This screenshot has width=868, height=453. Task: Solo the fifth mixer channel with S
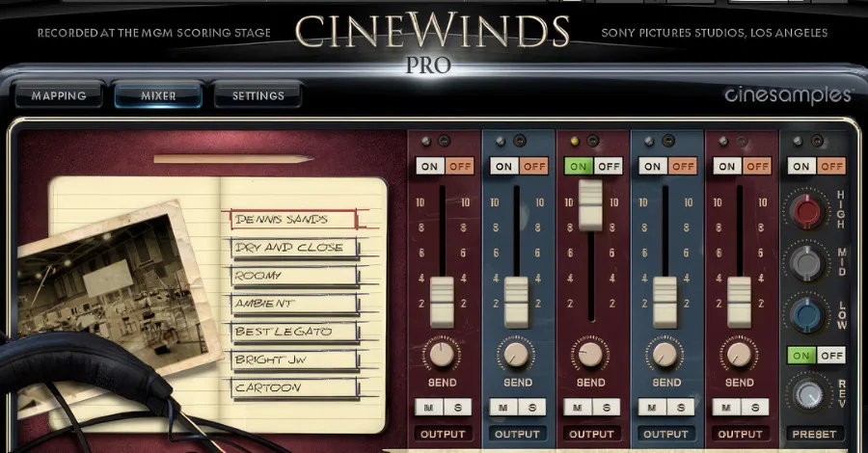pyautogui.click(x=754, y=407)
